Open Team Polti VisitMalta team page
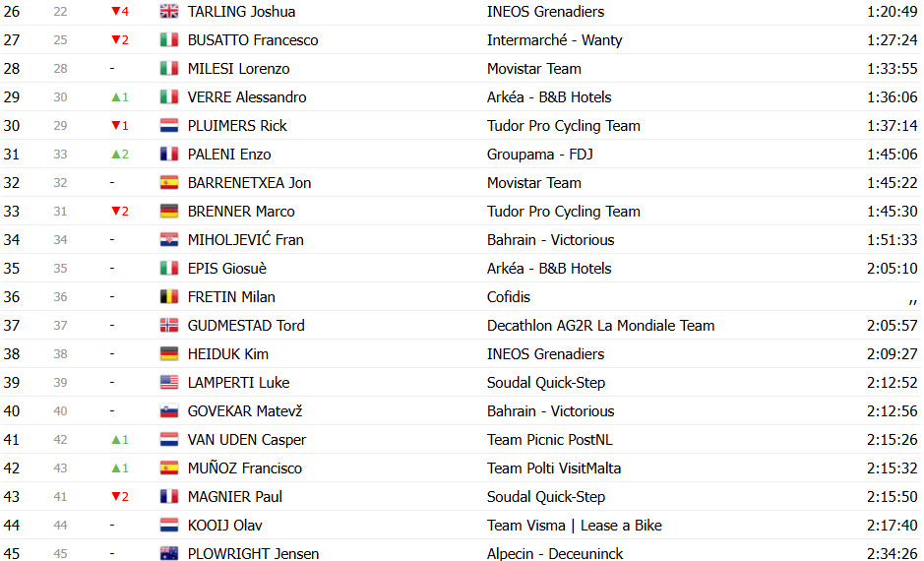The image size is (924, 561). [x=554, y=467]
